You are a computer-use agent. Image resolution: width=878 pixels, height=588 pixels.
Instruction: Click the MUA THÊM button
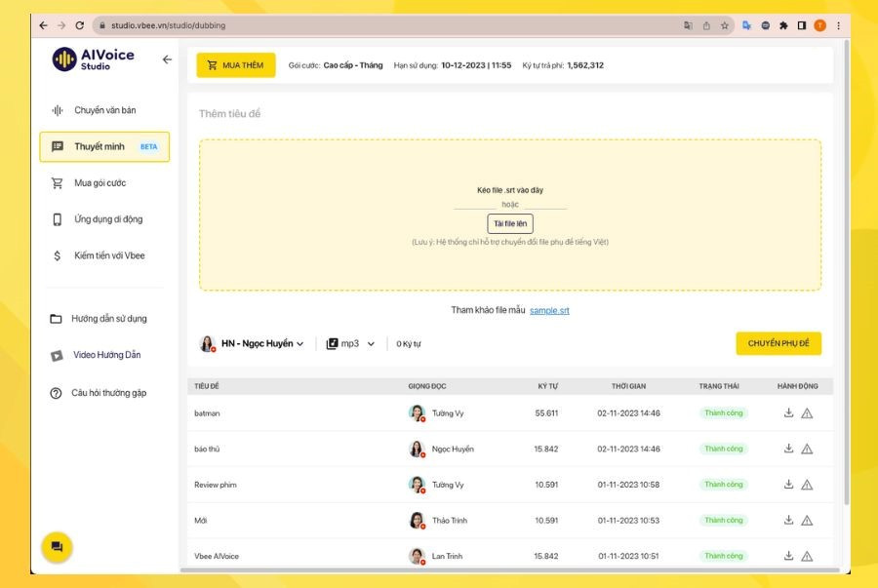[236, 65]
